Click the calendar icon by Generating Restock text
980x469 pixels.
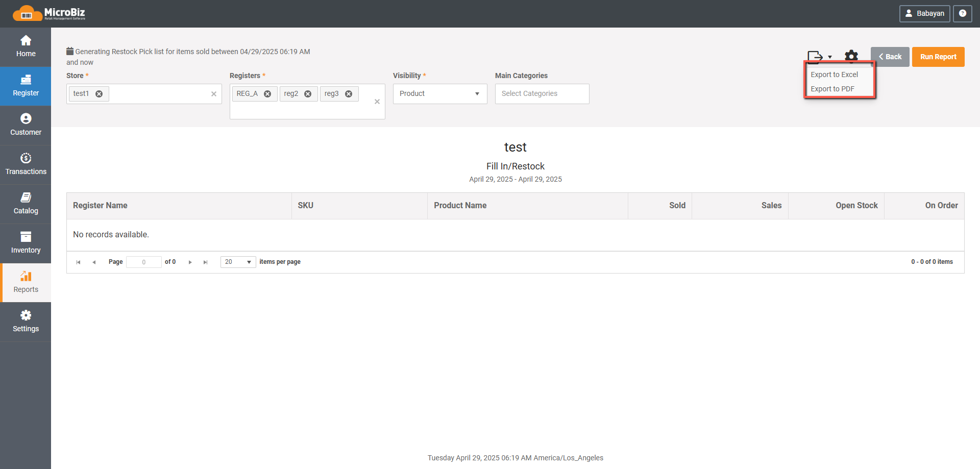[x=70, y=51]
